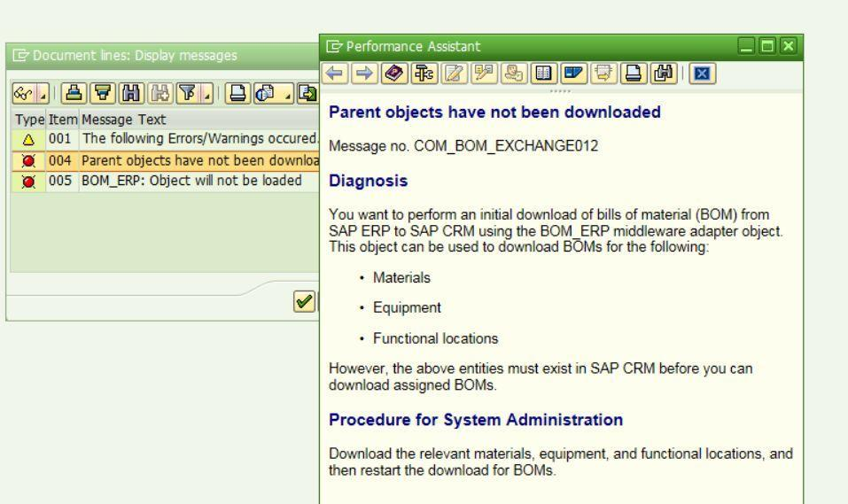Screen dimensions: 848x504
Task: Click the 'Parent objects have not been downloaded' heading
Action: click(x=494, y=112)
